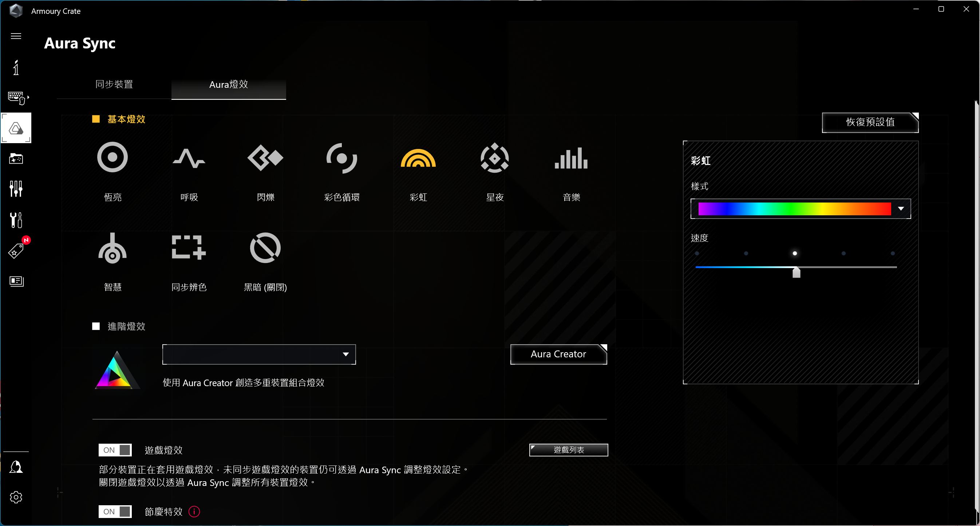Open the Settings gear icon

click(16, 497)
